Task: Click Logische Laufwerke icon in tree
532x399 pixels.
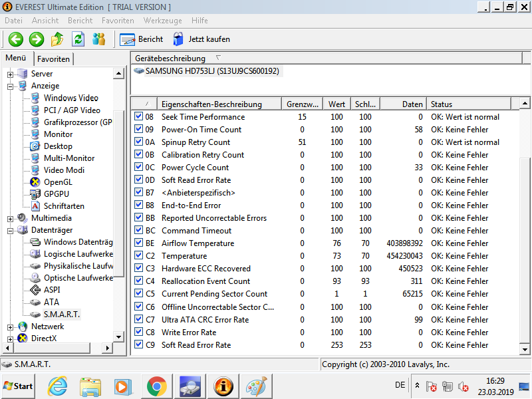Action: (35, 254)
